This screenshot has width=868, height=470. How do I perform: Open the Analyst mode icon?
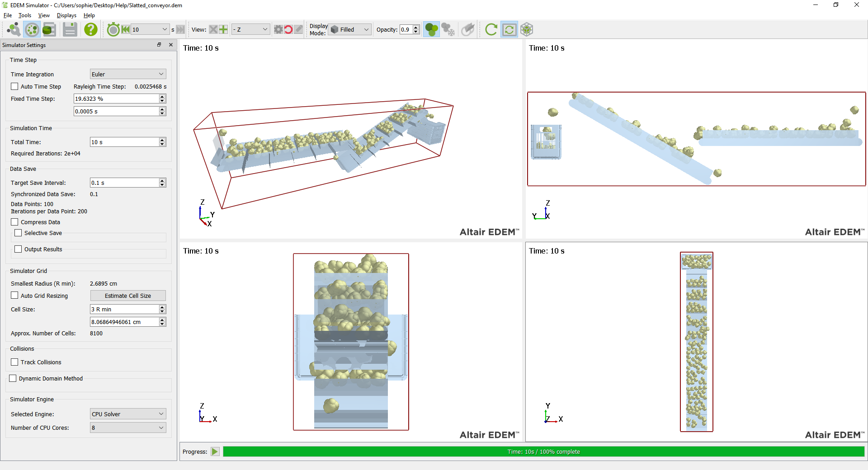(49, 30)
